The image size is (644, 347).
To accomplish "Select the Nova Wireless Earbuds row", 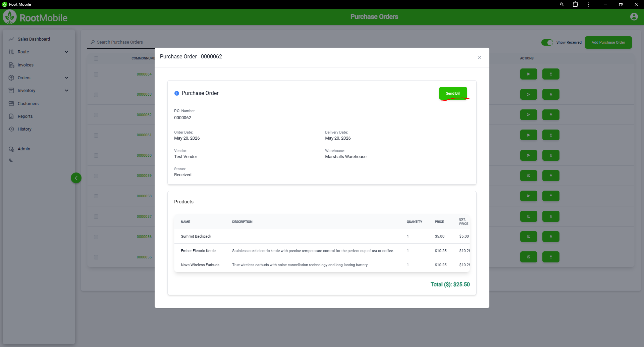I will [x=322, y=265].
